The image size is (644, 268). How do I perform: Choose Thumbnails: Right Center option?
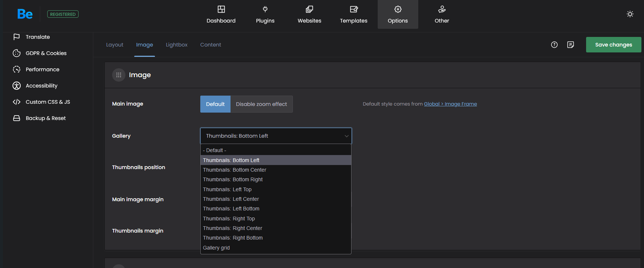(276, 228)
